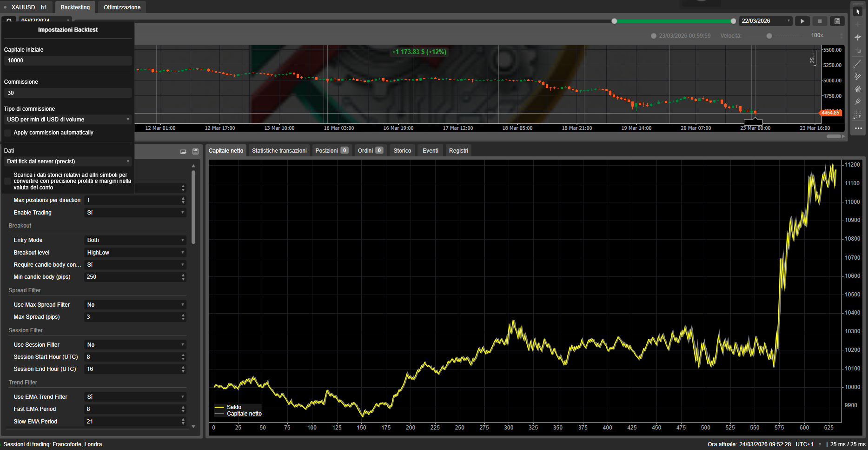Select the cursor arrow tool in the right toolbar
The width and height of the screenshot is (868, 450).
858,12
